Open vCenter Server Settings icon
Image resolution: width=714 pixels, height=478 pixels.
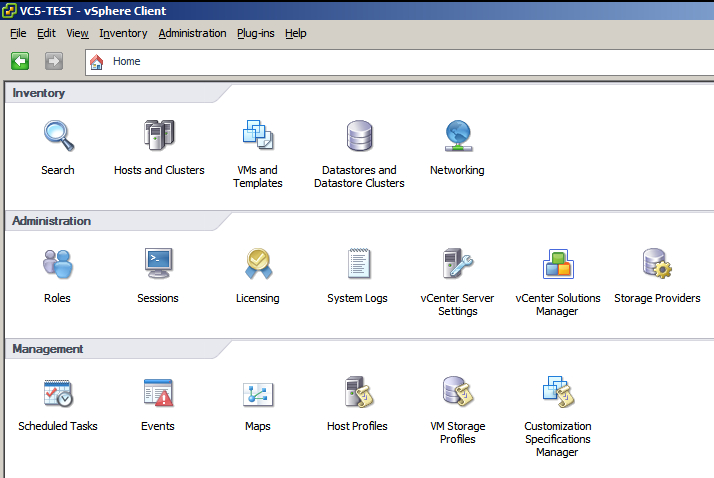coord(458,263)
